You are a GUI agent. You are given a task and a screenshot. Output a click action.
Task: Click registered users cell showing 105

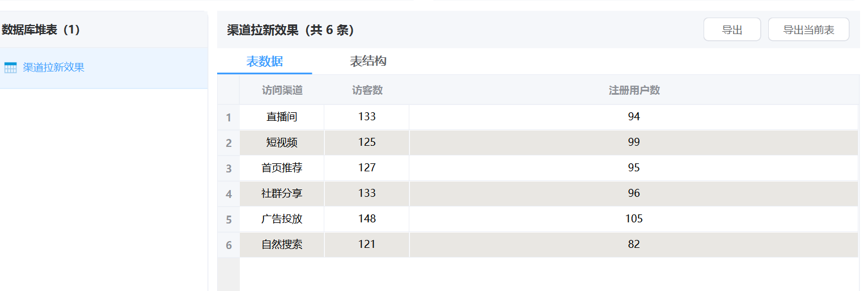click(634, 219)
